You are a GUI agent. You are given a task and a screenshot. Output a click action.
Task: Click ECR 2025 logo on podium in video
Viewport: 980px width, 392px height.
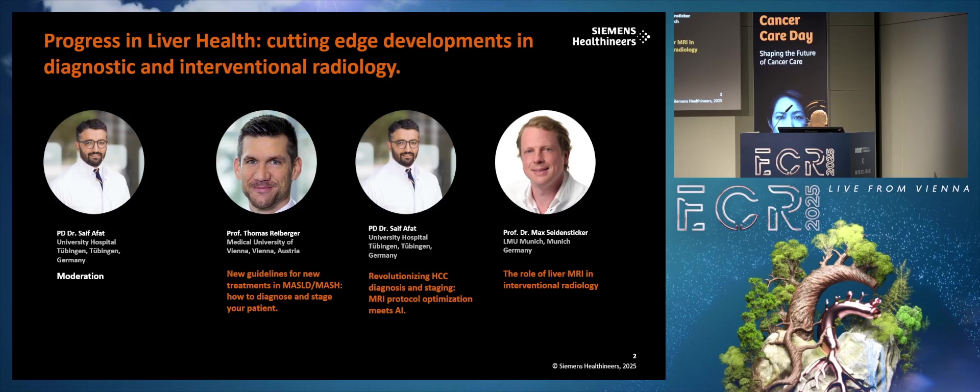pos(794,162)
